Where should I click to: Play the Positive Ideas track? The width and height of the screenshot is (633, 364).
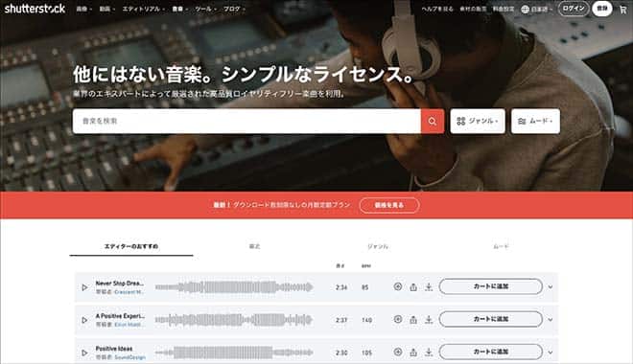click(x=84, y=353)
